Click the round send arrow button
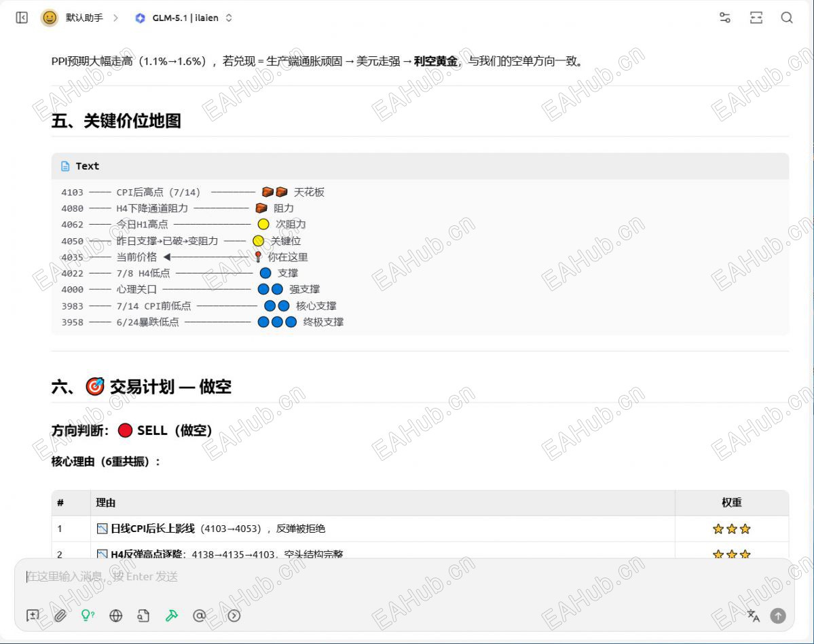This screenshot has width=814, height=644. tap(777, 615)
